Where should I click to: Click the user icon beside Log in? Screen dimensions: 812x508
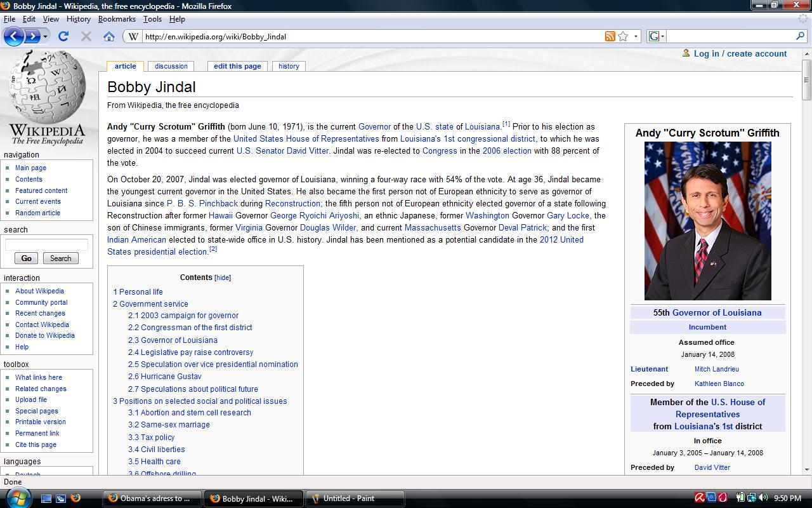(686, 53)
